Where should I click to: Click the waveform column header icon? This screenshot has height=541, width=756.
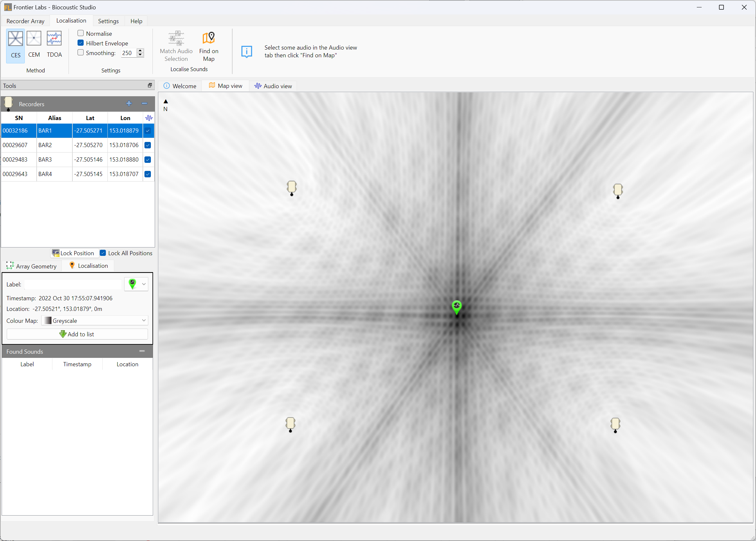click(x=149, y=118)
